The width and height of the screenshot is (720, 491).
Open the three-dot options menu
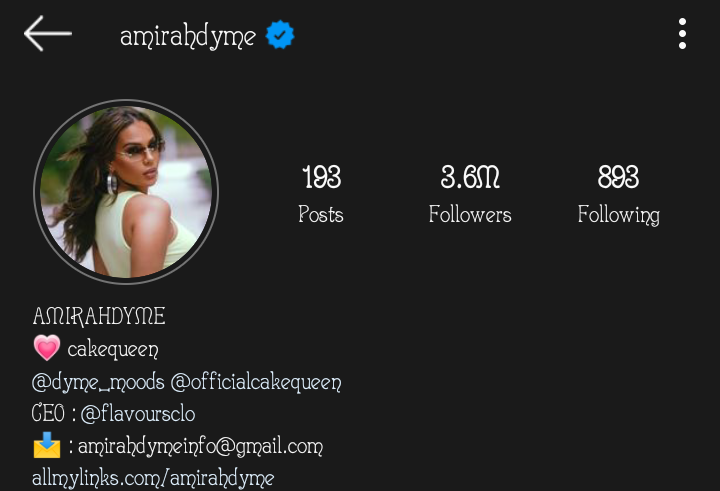[x=682, y=34]
